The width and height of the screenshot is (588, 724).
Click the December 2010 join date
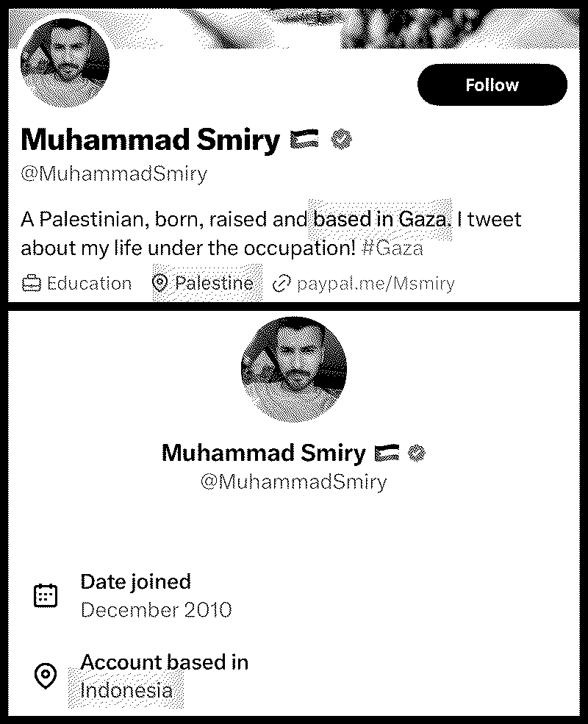156,610
